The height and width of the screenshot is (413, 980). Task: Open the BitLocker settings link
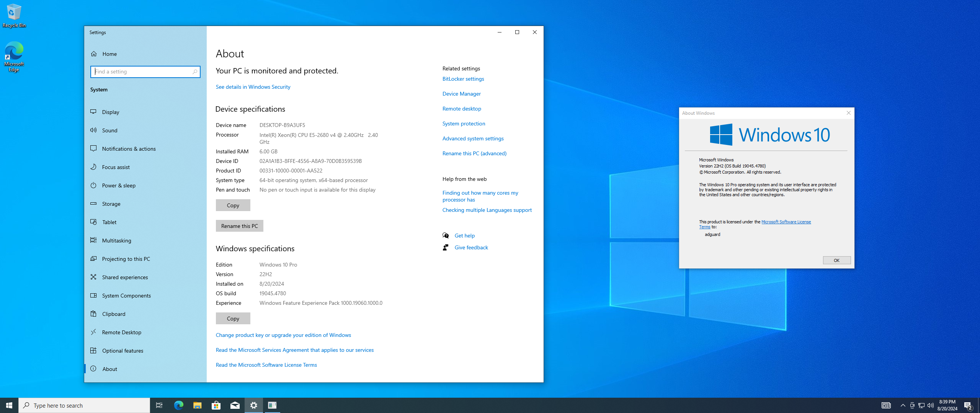(x=463, y=79)
